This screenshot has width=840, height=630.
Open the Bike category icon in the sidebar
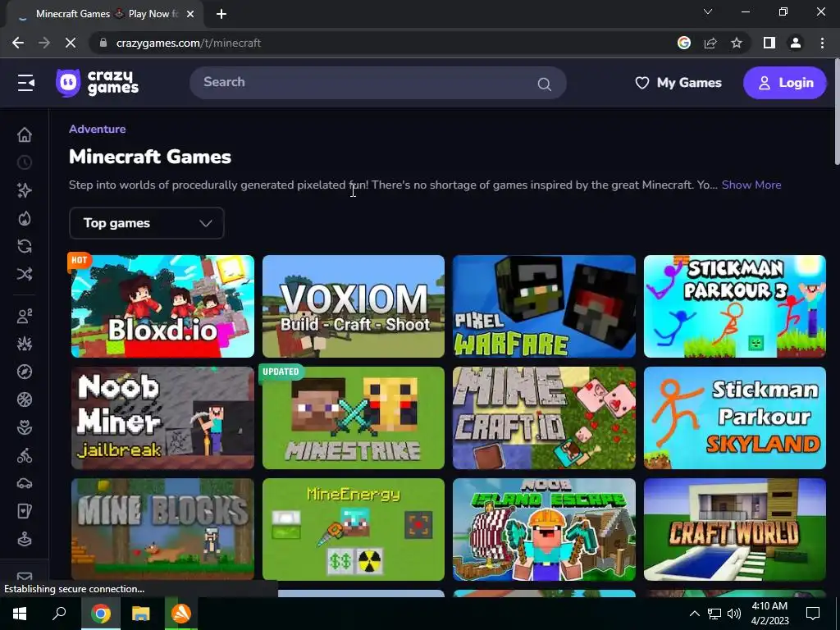[x=25, y=456]
